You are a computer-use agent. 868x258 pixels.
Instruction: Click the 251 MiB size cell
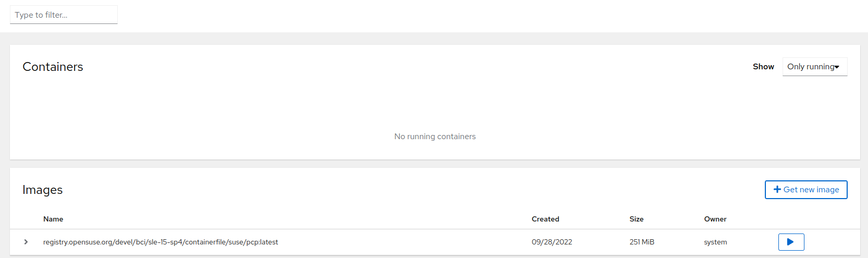tap(642, 242)
